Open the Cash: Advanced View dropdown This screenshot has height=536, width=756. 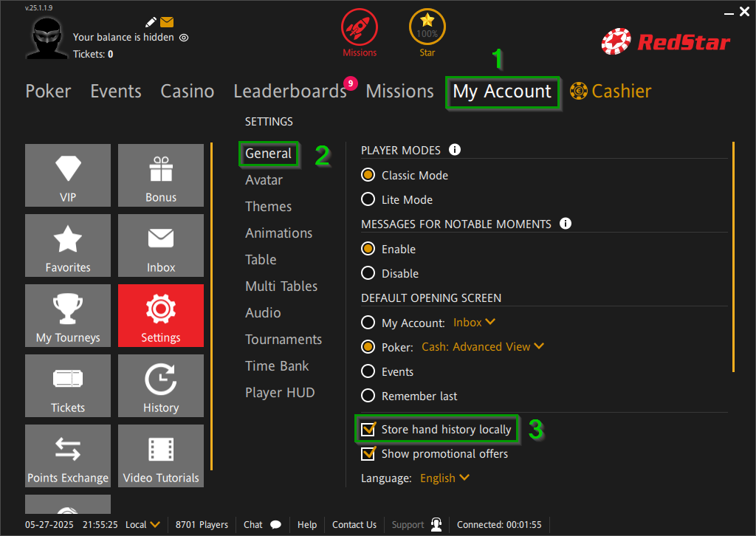pos(483,346)
